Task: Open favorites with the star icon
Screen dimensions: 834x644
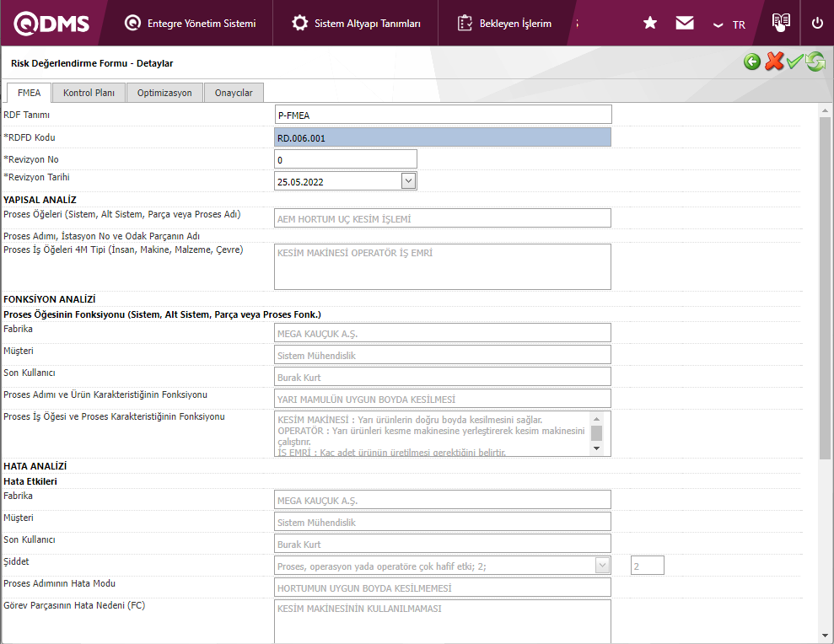Action: [650, 24]
